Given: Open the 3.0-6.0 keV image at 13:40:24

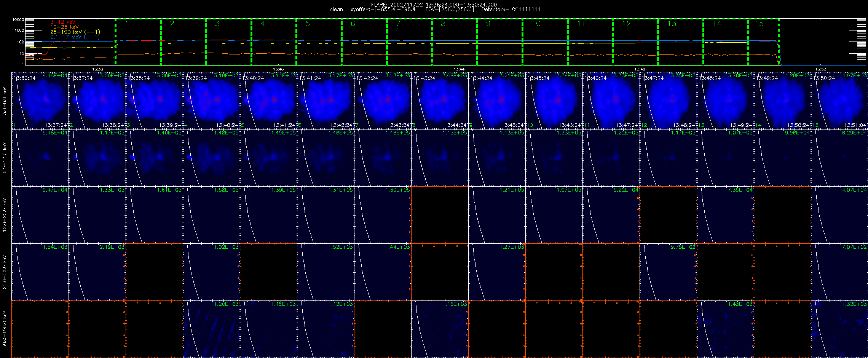Looking at the screenshot, I should pos(269,101).
